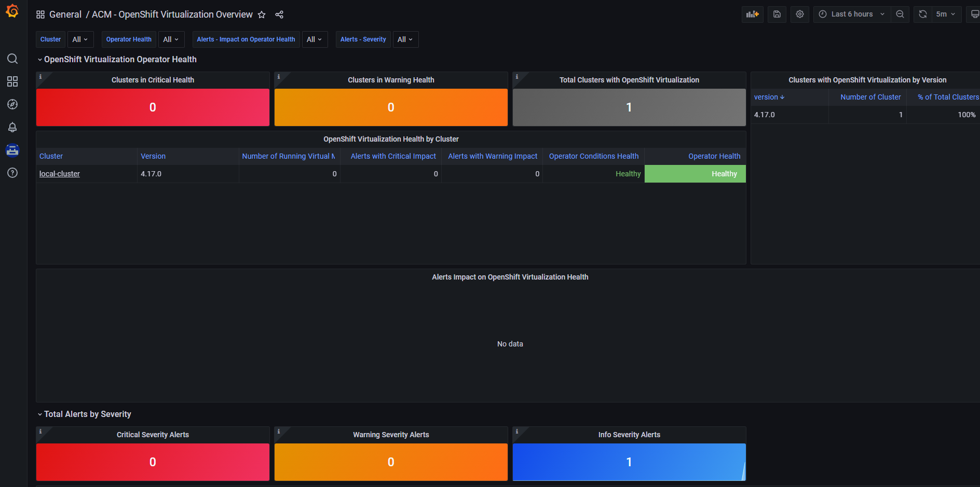
Task: Sort by Operator Health column
Action: (714, 156)
